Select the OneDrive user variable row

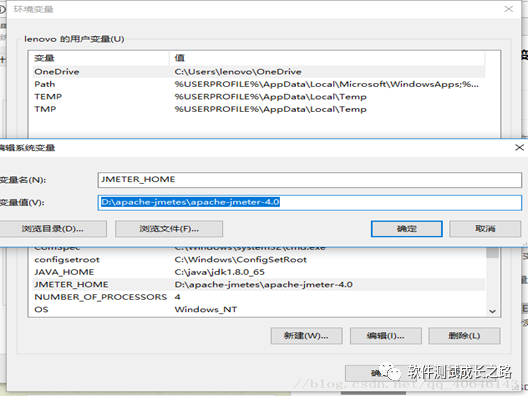[x=259, y=72]
